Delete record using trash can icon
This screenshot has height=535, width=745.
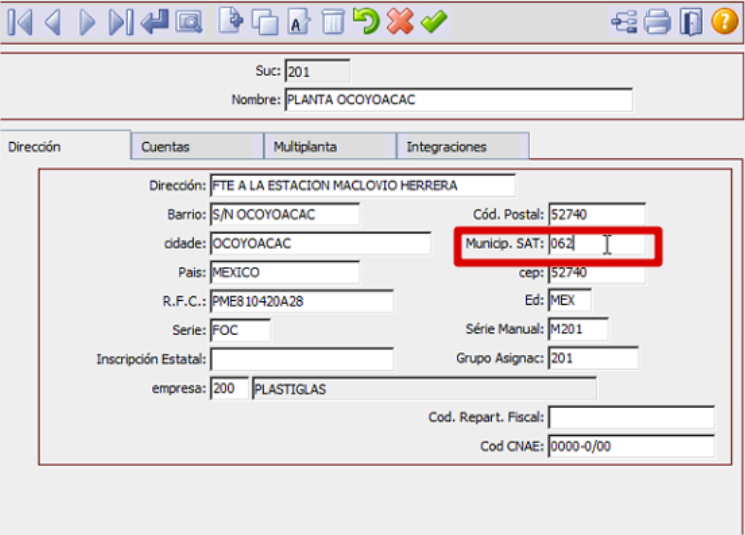pos(333,22)
